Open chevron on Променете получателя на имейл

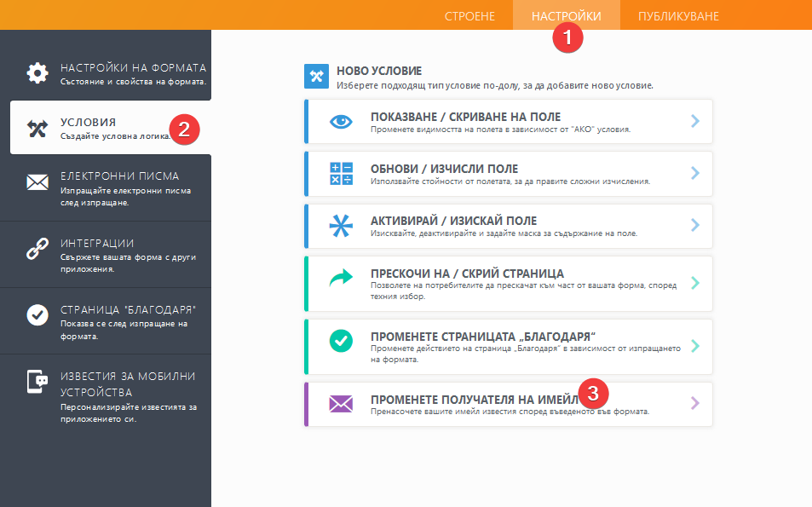(x=695, y=404)
